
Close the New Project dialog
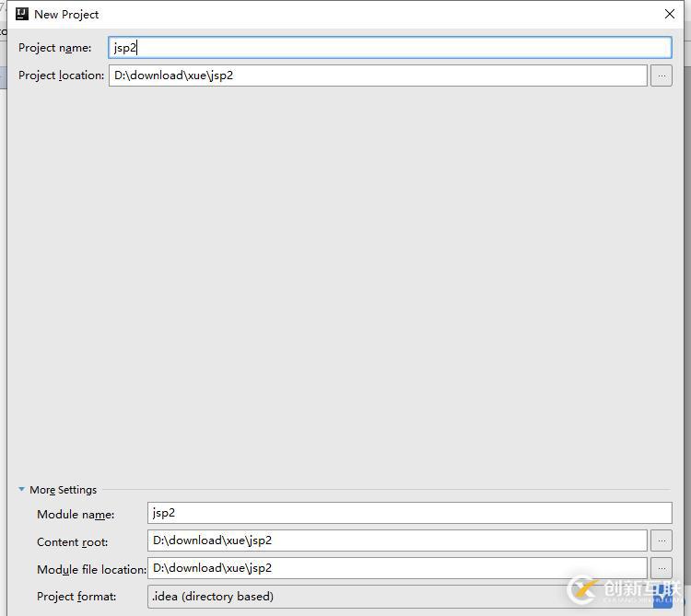pyautogui.click(x=670, y=14)
